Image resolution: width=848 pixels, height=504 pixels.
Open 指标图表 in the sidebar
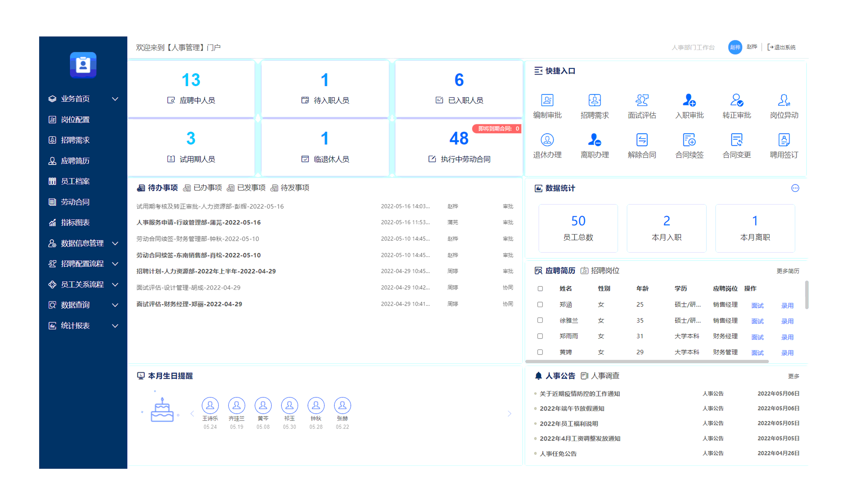pos(75,223)
